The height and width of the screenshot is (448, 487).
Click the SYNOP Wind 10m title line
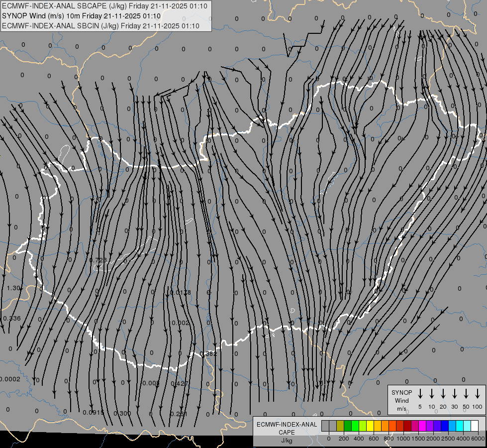point(82,16)
